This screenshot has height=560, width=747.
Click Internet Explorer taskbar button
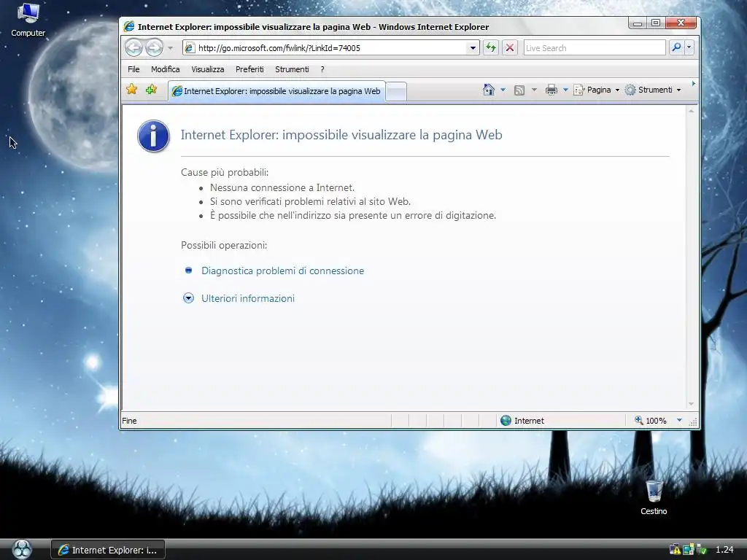pyautogui.click(x=108, y=550)
